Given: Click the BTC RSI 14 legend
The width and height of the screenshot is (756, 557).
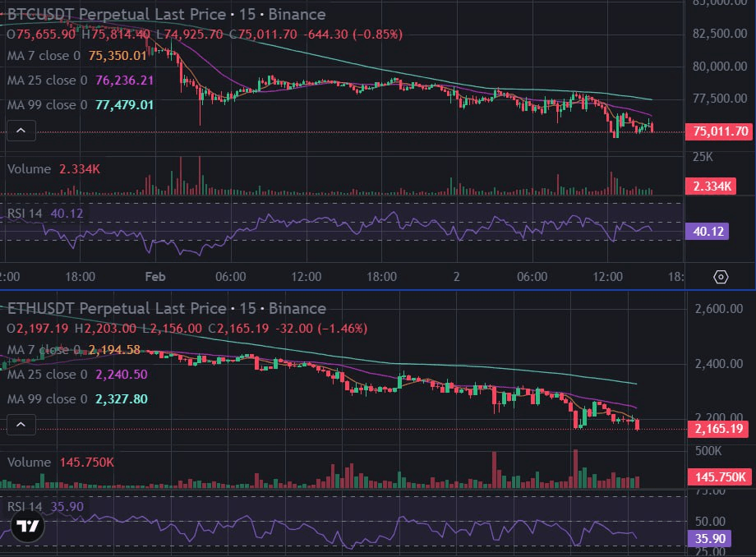Looking at the screenshot, I should point(25,214).
